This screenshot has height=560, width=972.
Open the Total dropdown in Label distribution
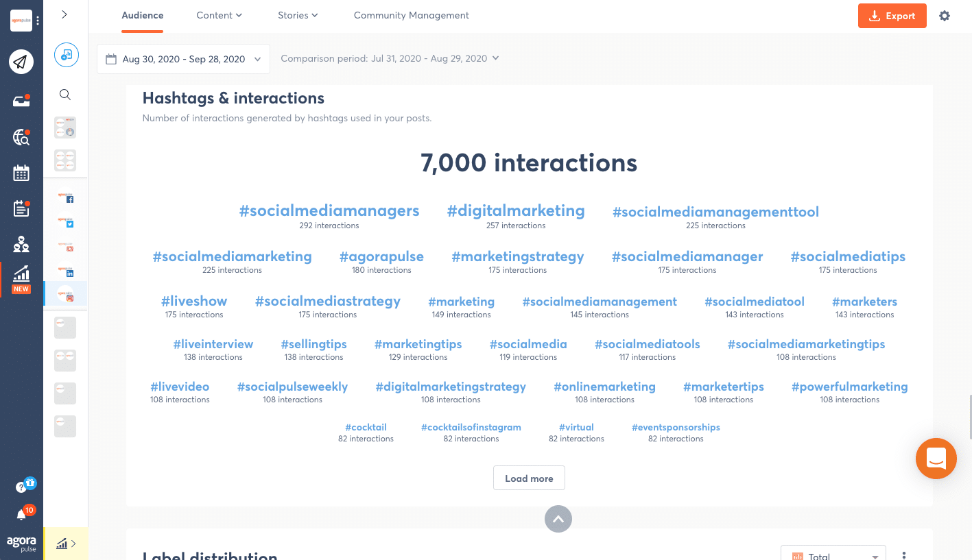(x=833, y=555)
